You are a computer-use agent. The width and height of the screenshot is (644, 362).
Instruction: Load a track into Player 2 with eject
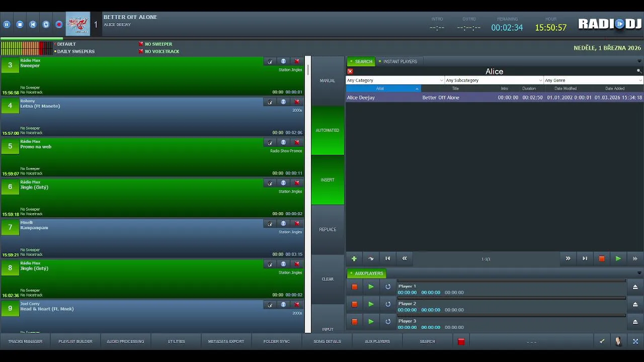[x=635, y=304]
